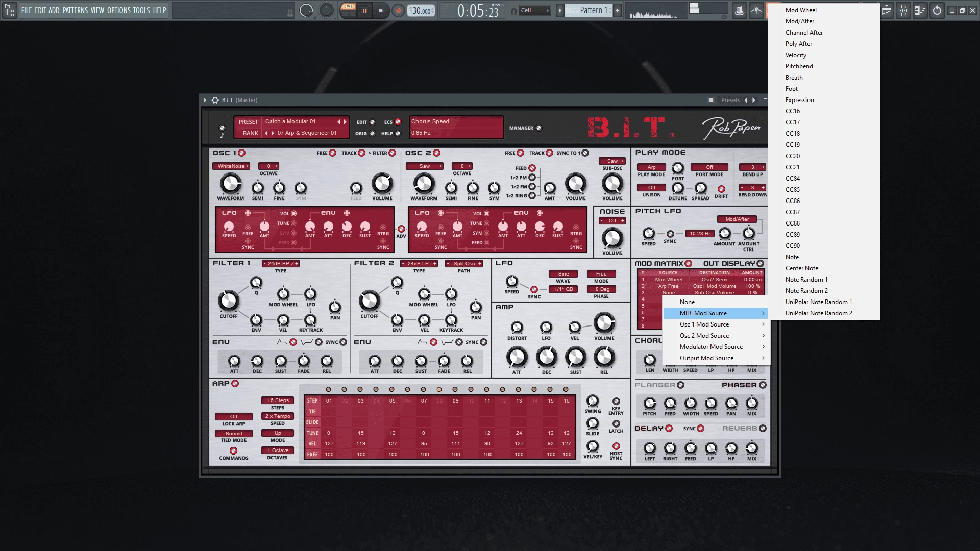Click the AMP VOLUME knob
This screenshot has width=980, height=551.
coord(604,323)
